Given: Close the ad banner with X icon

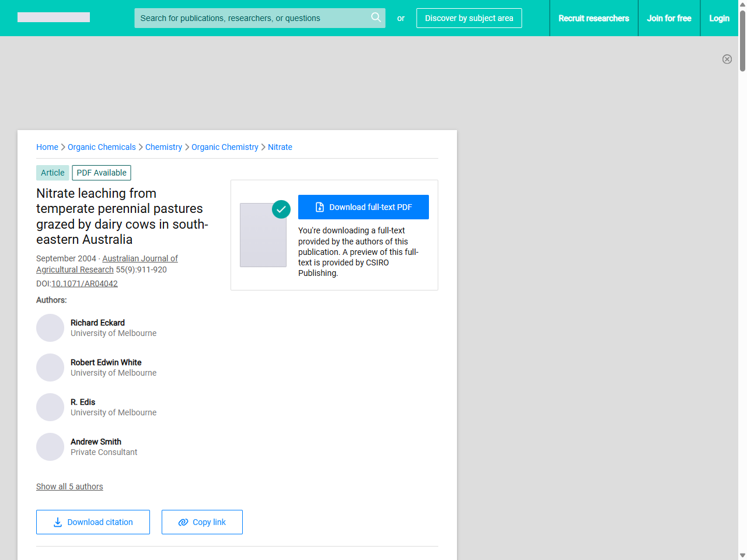Looking at the screenshot, I should 727,59.
